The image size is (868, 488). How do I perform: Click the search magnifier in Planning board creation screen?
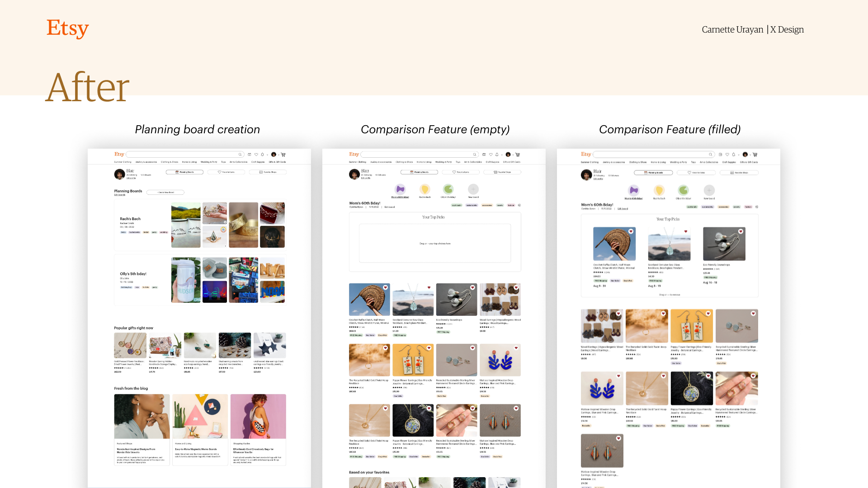[x=240, y=155]
